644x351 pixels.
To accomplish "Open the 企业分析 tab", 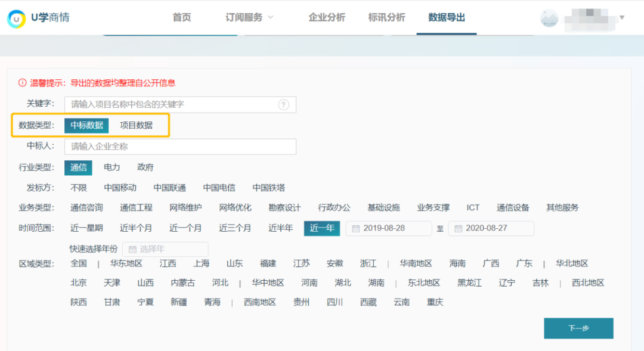I will coord(327,17).
